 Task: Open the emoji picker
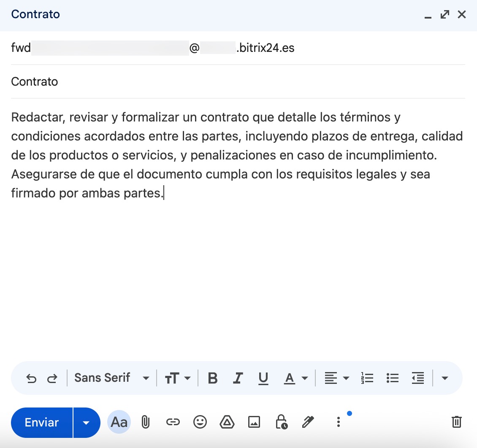(x=200, y=422)
